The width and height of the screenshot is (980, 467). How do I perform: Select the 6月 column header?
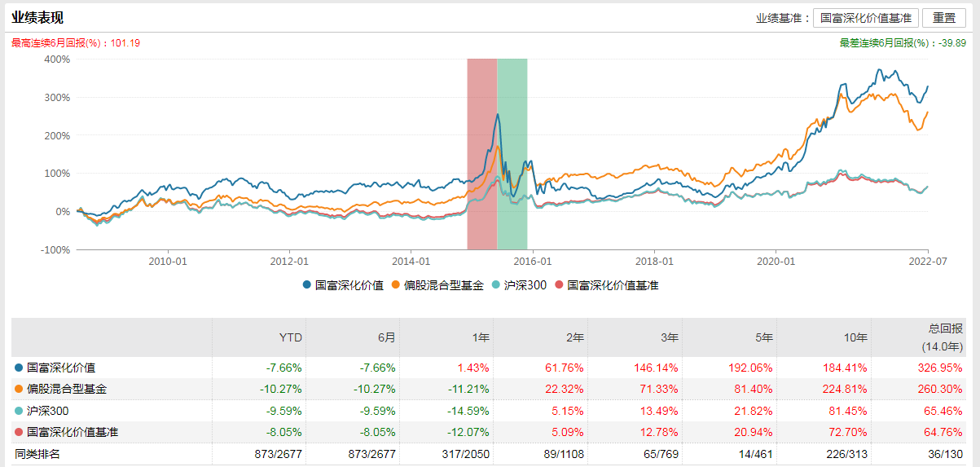(x=386, y=337)
